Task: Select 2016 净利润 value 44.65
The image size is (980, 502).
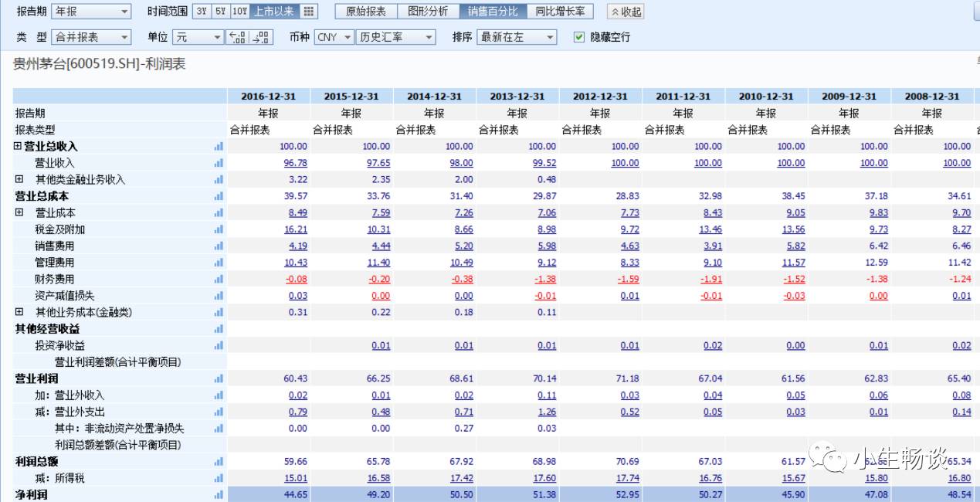Action: [x=296, y=495]
